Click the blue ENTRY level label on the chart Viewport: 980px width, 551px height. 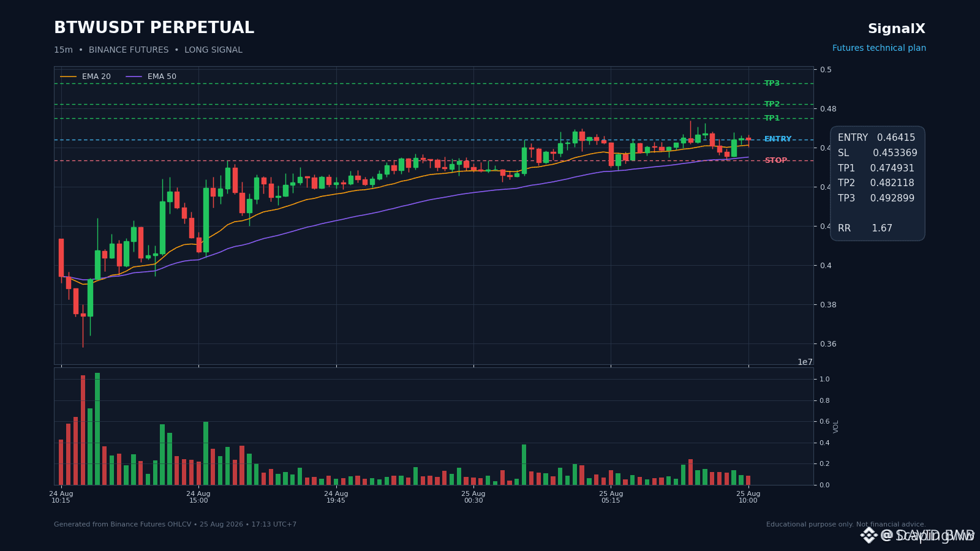point(778,139)
